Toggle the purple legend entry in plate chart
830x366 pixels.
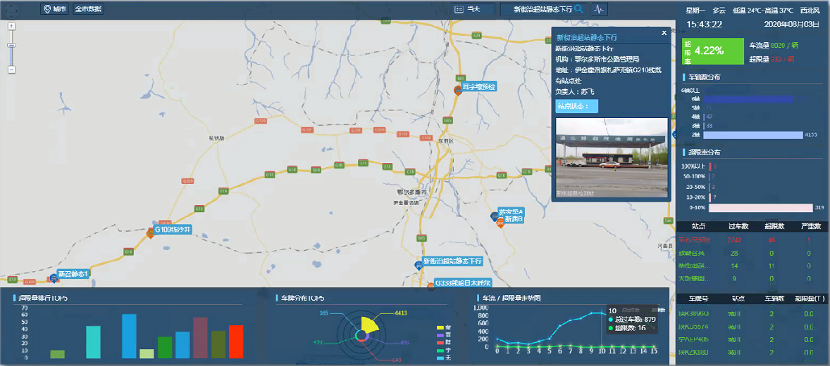(x=443, y=335)
